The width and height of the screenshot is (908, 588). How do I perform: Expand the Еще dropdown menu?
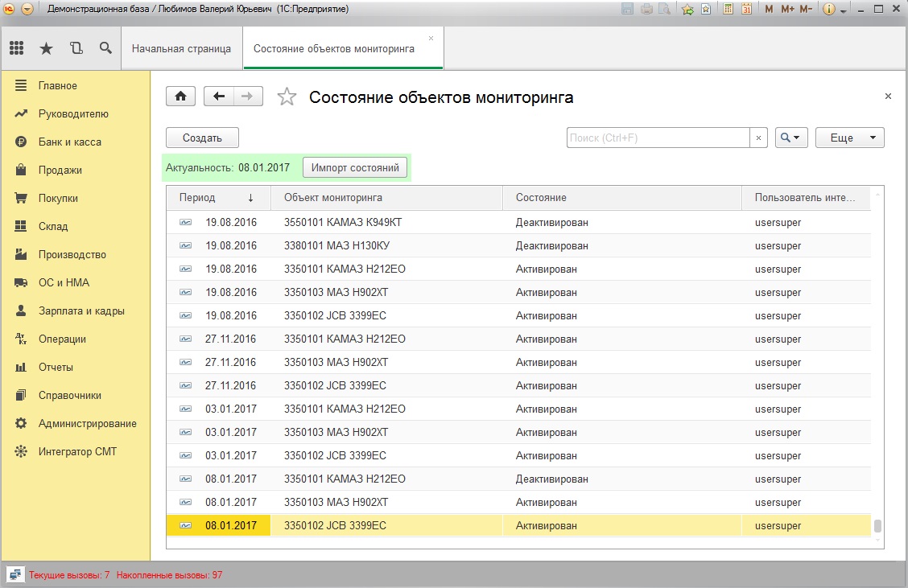coord(849,138)
